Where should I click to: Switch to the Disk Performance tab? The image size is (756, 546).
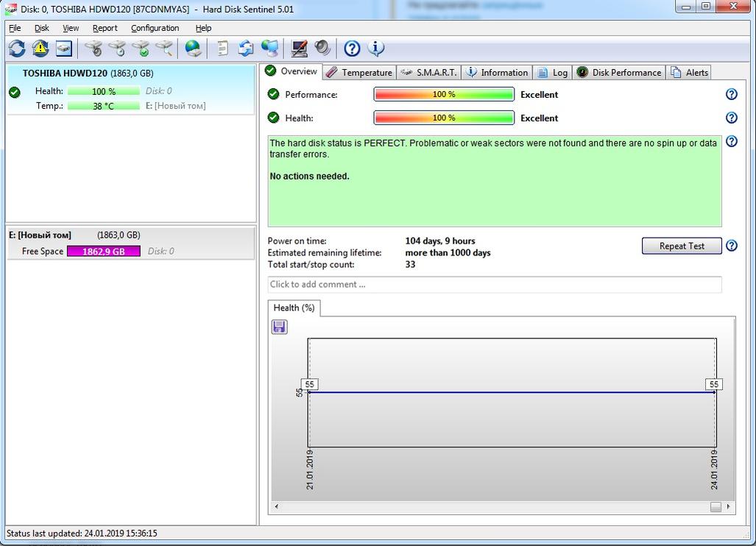pos(619,72)
